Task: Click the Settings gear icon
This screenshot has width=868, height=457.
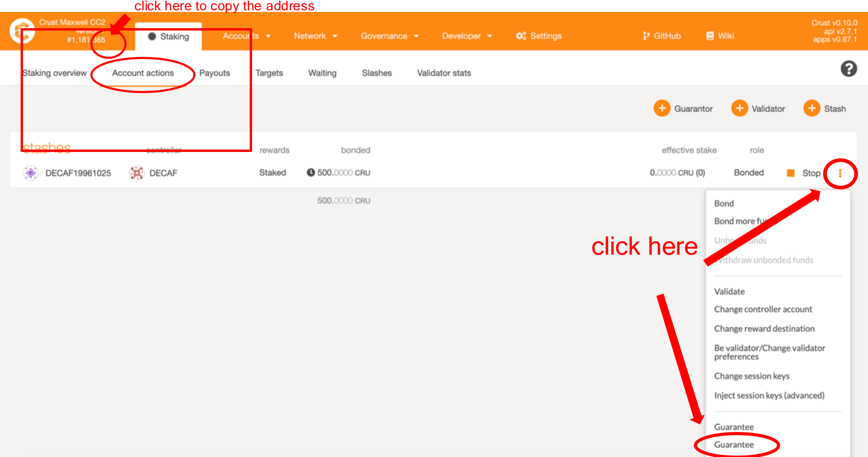Action: tap(521, 36)
